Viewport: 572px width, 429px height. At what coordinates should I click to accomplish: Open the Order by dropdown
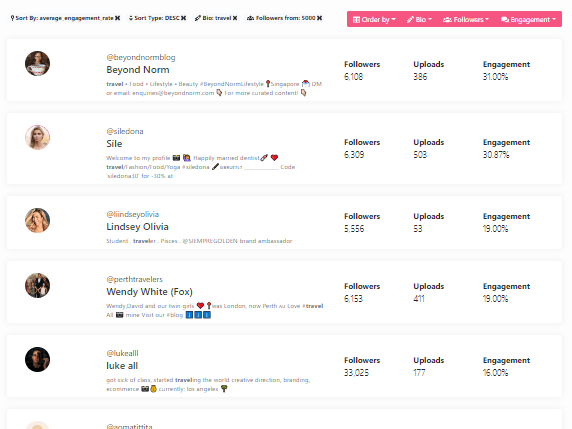[x=374, y=19]
